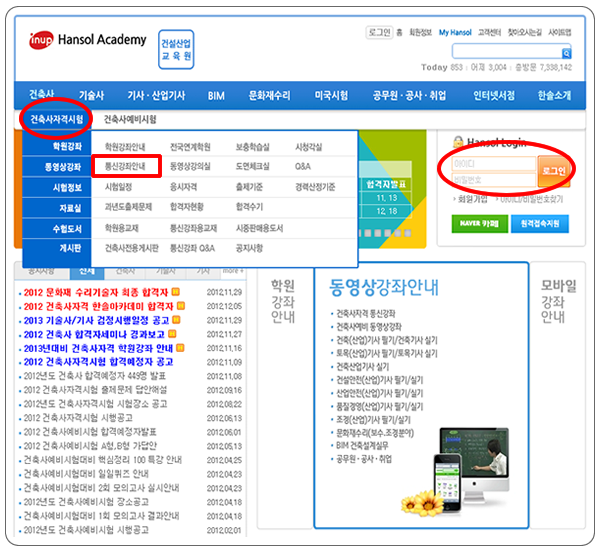Open 응시자격 menu item
Image resolution: width=600 pixels, height=551 pixels.
pyautogui.click(x=184, y=187)
